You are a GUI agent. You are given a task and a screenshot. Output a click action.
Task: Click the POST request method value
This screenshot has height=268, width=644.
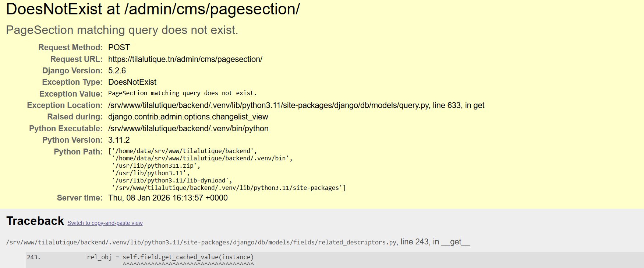pos(119,48)
